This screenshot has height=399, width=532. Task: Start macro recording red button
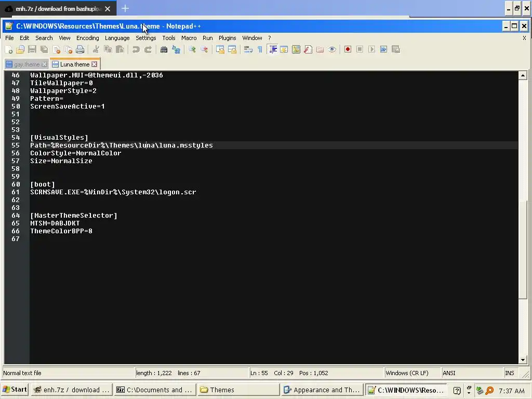pyautogui.click(x=348, y=49)
